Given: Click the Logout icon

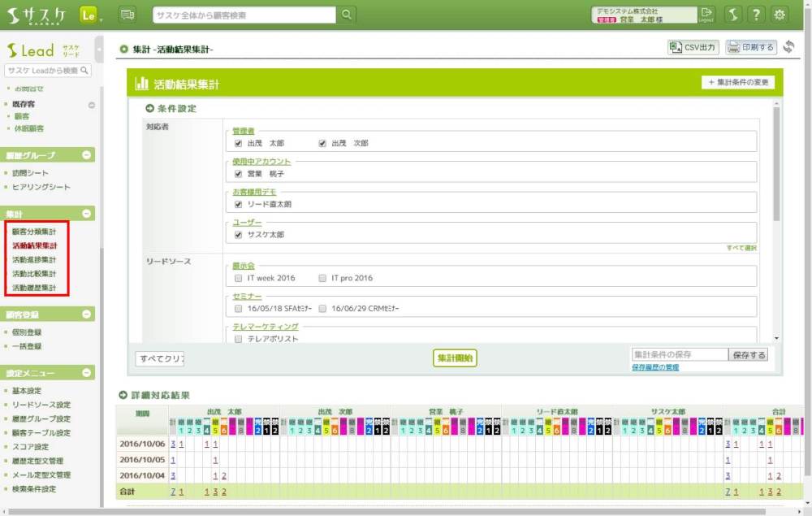Looking at the screenshot, I should point(706,15).
